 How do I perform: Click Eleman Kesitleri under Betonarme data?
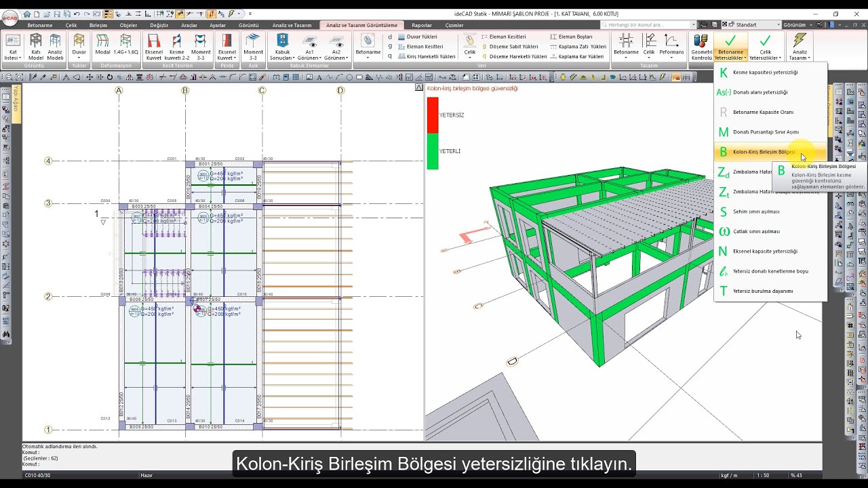point(420,47)
